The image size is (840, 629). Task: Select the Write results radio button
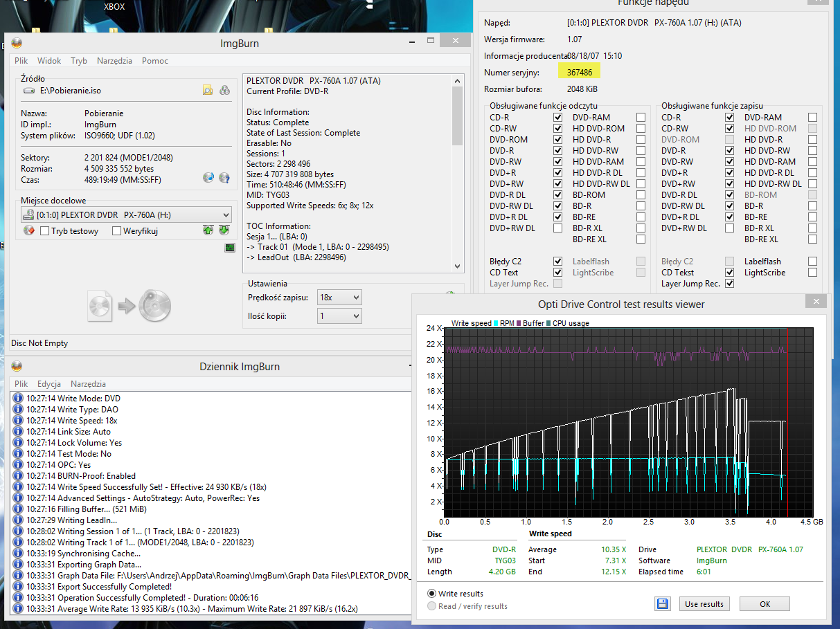[432, 594]
